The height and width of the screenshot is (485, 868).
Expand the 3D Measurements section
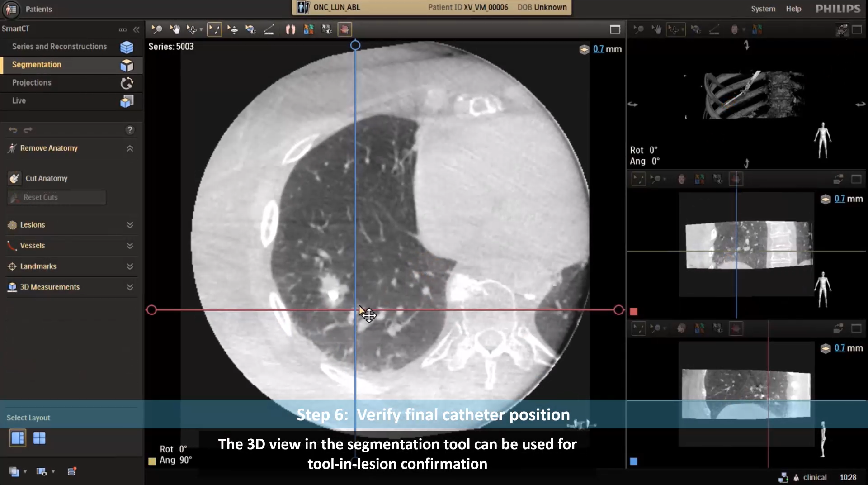click(130, 287)
